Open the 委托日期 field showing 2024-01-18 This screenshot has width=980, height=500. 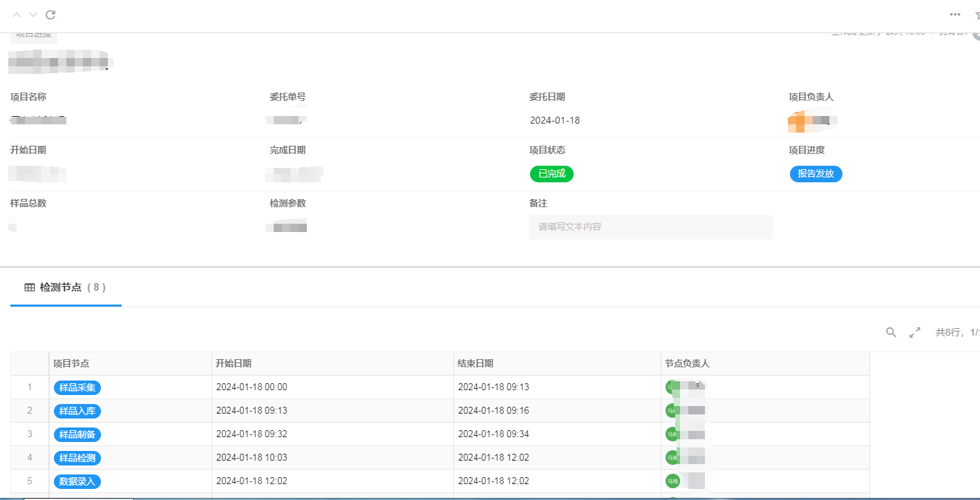tap(555, 120)
